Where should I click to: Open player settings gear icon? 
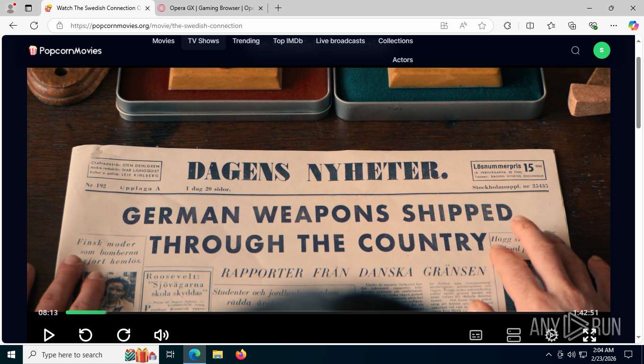coord(552,335)
